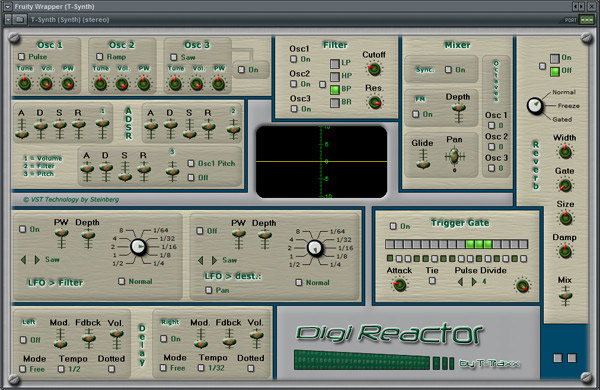The width and height of the screenshot is (600, 390).
Task: Click the Glide slider
Action: [x=423, y=159]
